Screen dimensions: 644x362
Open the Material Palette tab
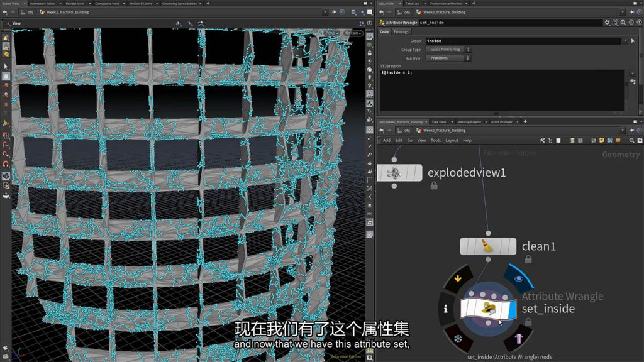[x=469, y=122]
